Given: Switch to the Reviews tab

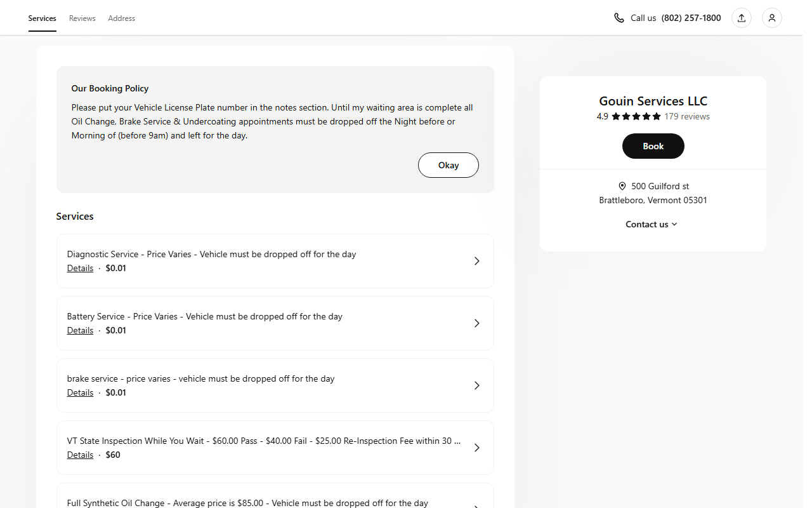Looking at the screenshot, I should (x=82, y=18).
